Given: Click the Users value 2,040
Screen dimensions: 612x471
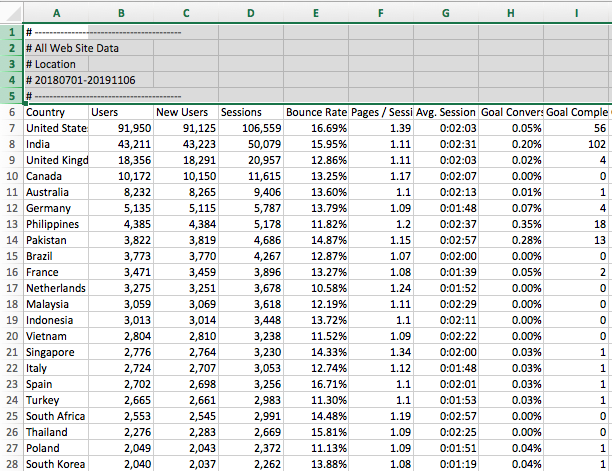Looking at the screenshot, I should 121,464.
